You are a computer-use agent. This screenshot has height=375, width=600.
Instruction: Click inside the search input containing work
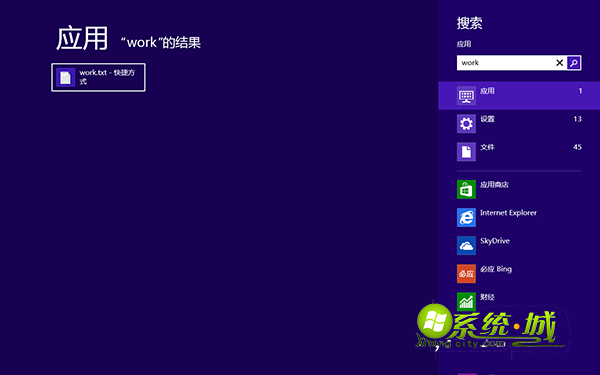[505, 63]
